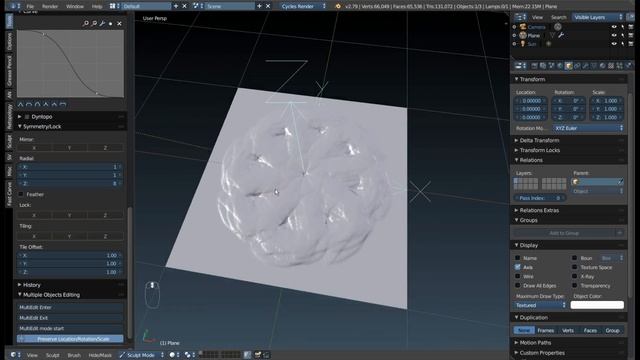Open the World properties tab icon
The height and width of the screenshot is (360, 640).
560,66
